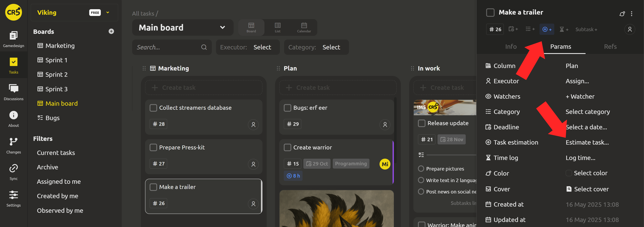644x227 pixels.
Task: Add a watcher with + Watcher
Action: (x=580, y=97)
